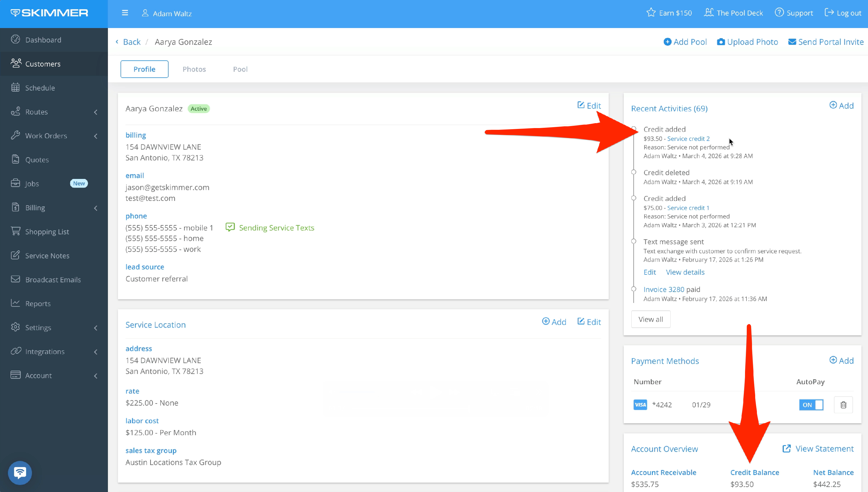Click the Upload Photo camera icon

click(720, 42)
